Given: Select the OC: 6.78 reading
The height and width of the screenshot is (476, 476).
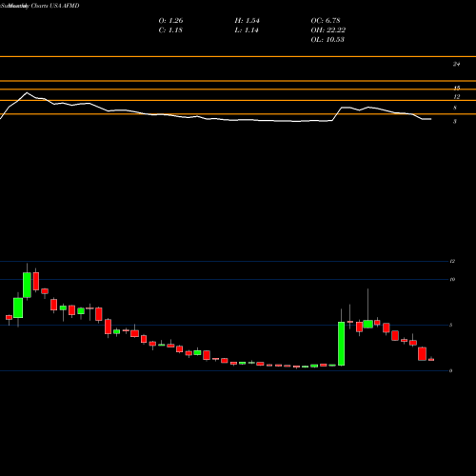Looking at the screenshot, I should point(326,21).
